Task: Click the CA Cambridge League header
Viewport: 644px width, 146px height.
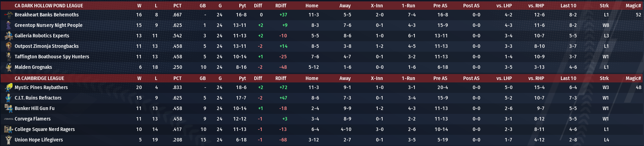Action: click(39, 78)
